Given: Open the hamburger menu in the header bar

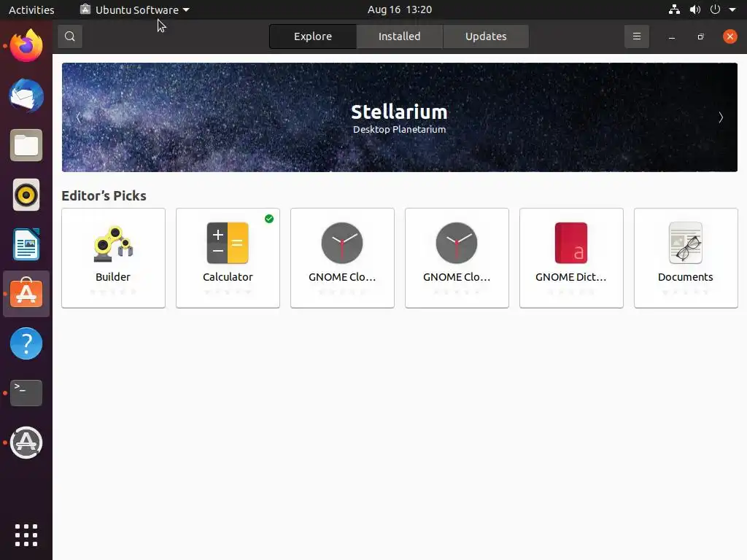Looking at the screenshot, I should (636, 36).
